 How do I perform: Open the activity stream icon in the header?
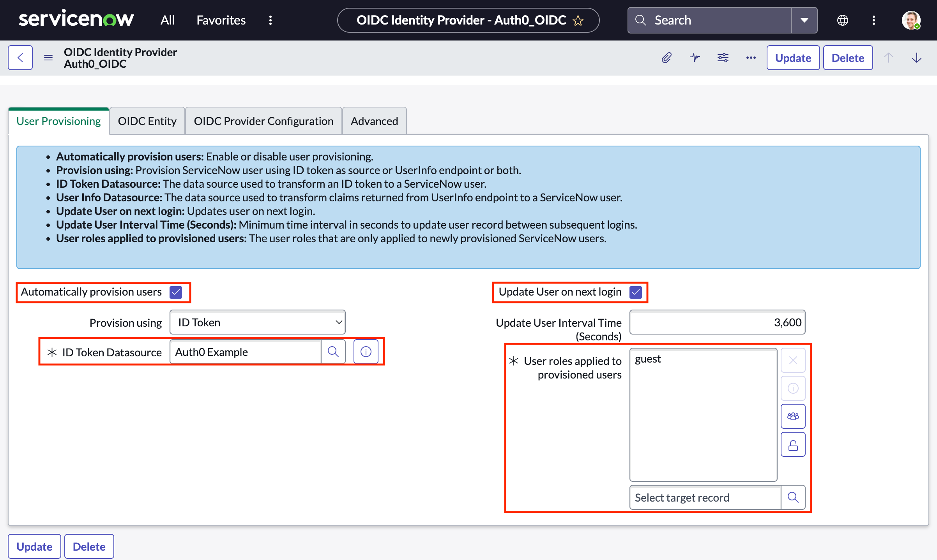[x=695, y=57]
